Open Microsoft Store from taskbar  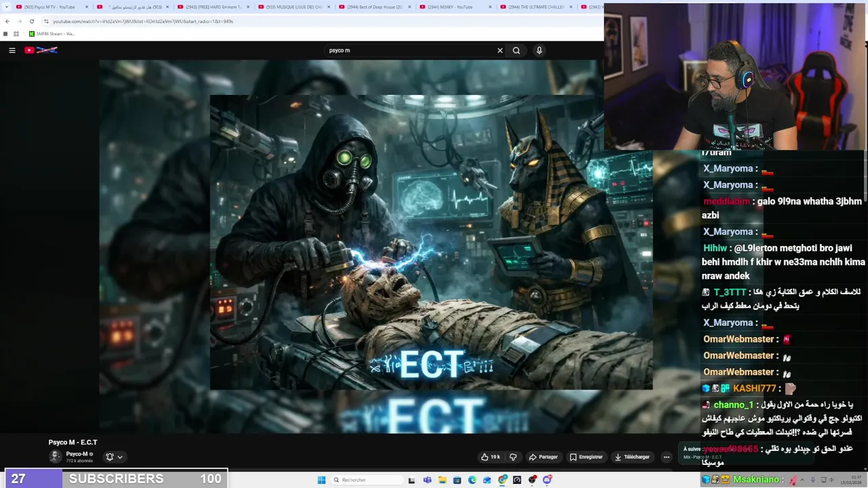457,480
